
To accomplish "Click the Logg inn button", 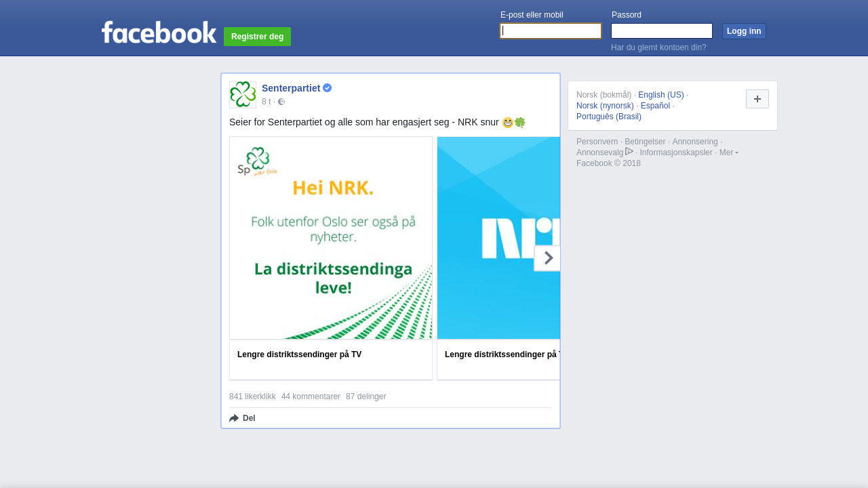I will click(744, 31).
